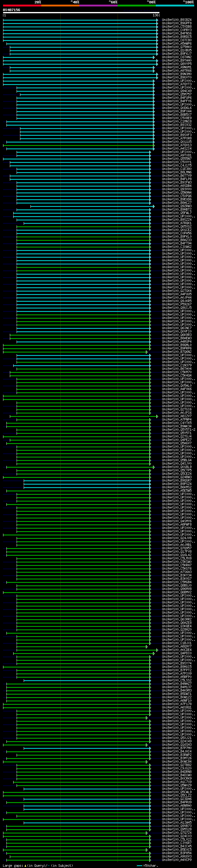Select hit label UniRef100_Q23DA6
Screen dimensions: 197x868
[176, 799]
